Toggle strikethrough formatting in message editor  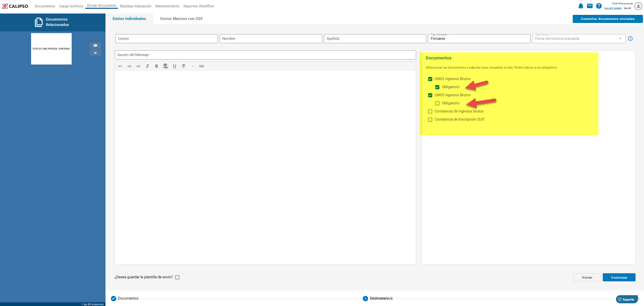point(184,66)
